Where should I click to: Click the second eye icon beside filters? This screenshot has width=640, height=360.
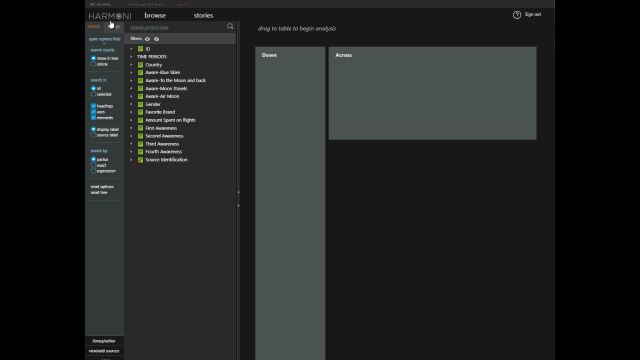coord(157,39)
